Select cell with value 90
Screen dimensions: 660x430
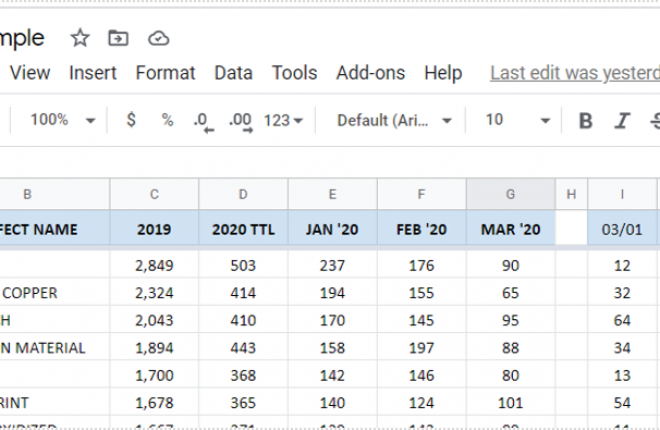pyautogui.click(x=511, y=265)
